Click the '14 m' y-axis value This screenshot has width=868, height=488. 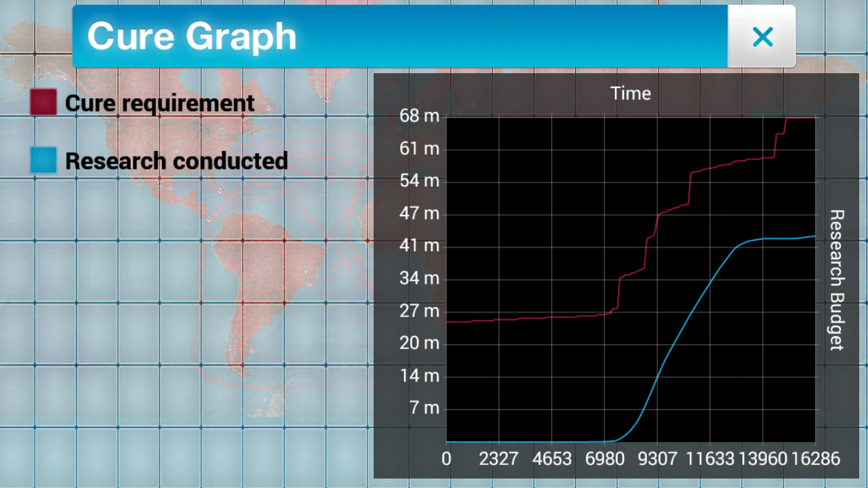419,376
